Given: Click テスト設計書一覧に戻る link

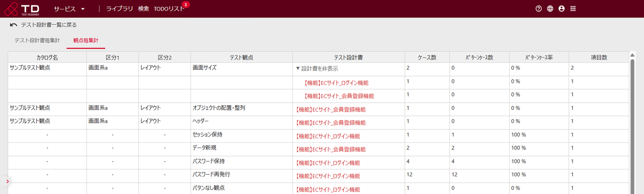Looking at the screenshot, I should coord(49,25).
